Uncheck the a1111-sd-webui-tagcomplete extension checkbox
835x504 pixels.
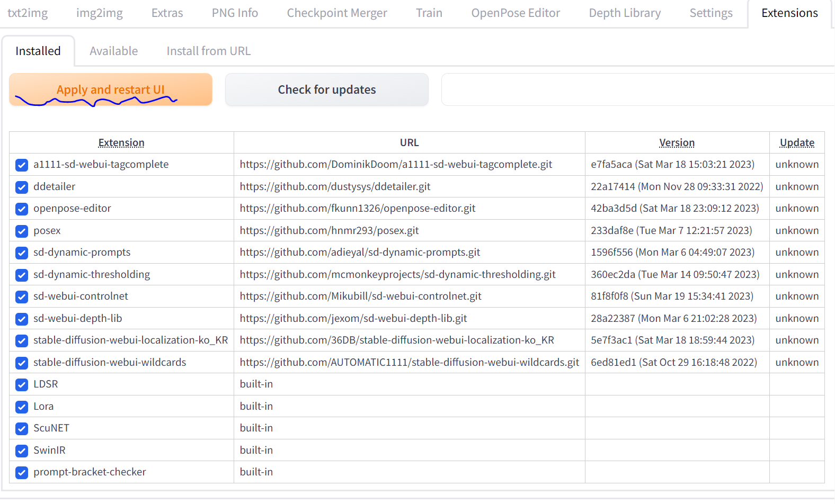[22, 165]
